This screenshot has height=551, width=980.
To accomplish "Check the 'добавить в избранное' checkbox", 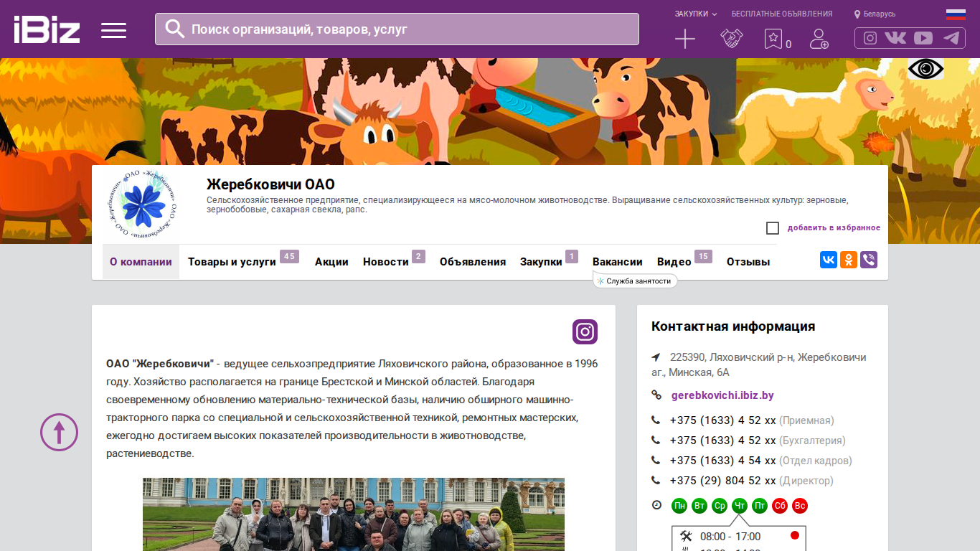I will [773, 228].
